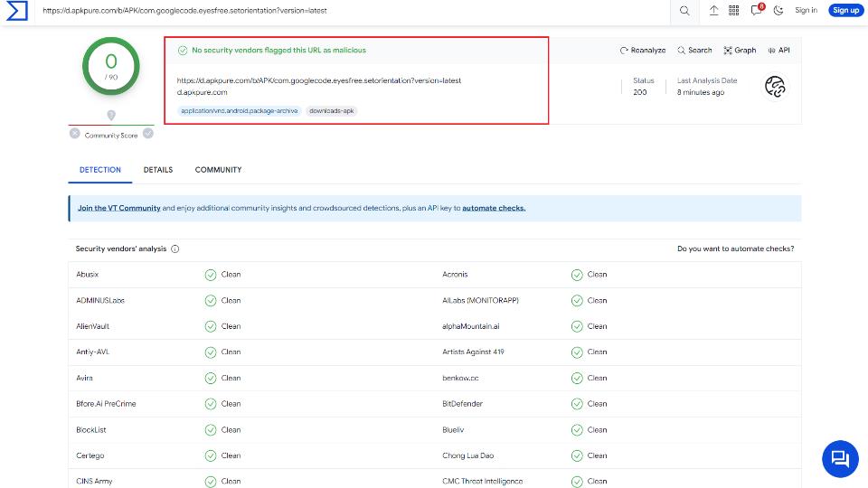868x488 pixels.
Task: Click the CMC Threat Intelligence vendor name
Action: coord(482,482)
